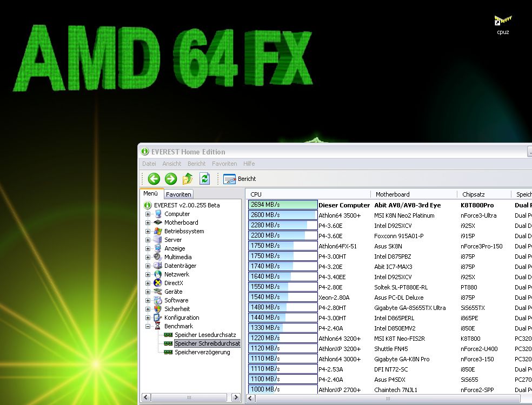Open the Ansicht menu
Viewport: 532px width, 405px height.
(x=172, y=164)
